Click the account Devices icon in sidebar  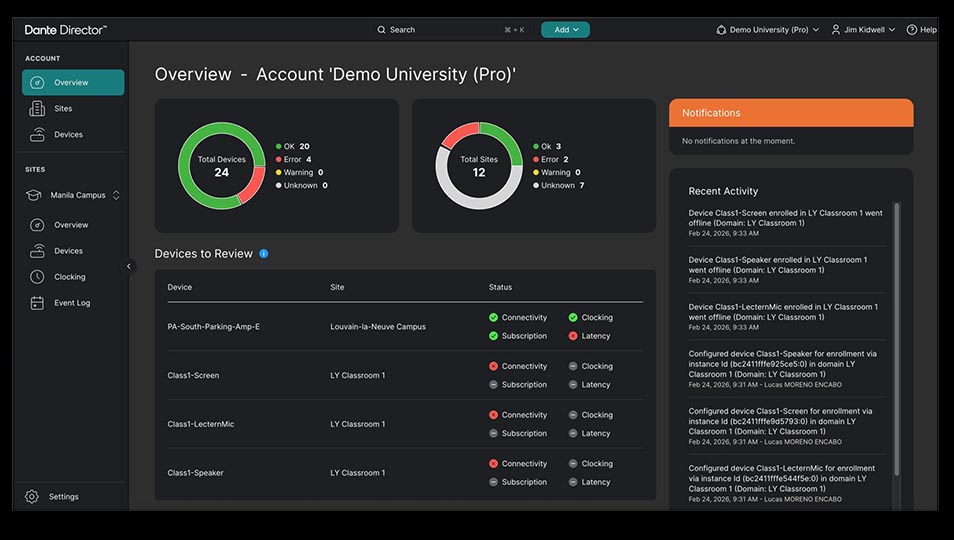pyautogui.click(x=37, y=135)
